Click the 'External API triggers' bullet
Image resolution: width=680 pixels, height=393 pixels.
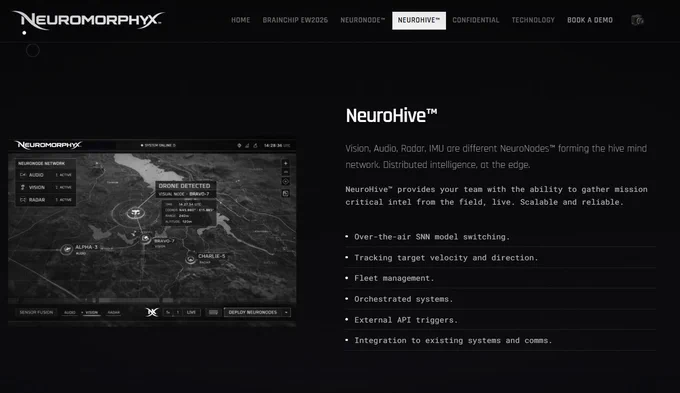[406, 320]
